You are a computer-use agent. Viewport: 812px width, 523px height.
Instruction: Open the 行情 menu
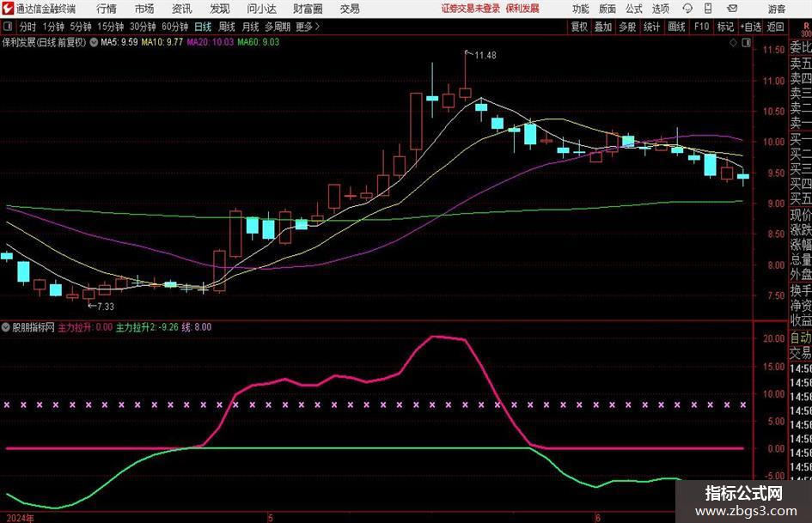click(x=107, y=9)
